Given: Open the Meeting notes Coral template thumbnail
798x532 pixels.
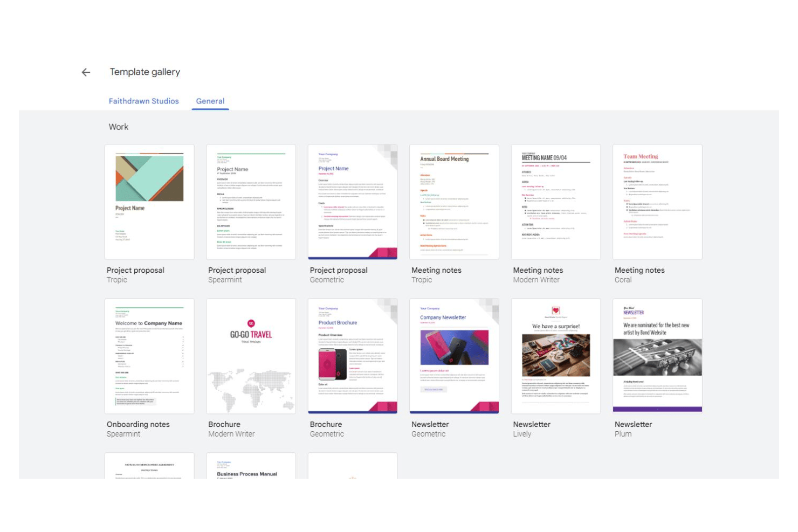Looking at the screenshot, I should click(x=657, y=202).
